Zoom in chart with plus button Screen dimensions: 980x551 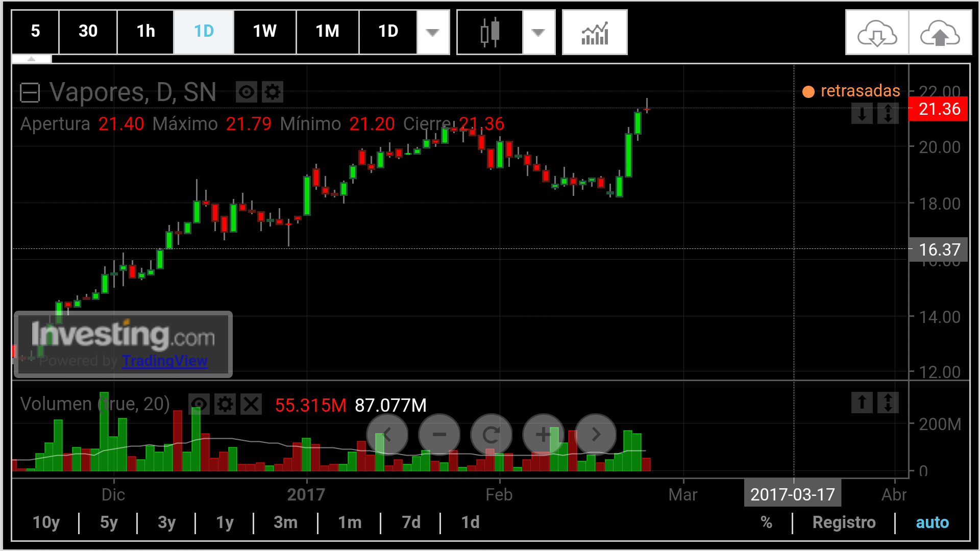(x=543, y=435)
